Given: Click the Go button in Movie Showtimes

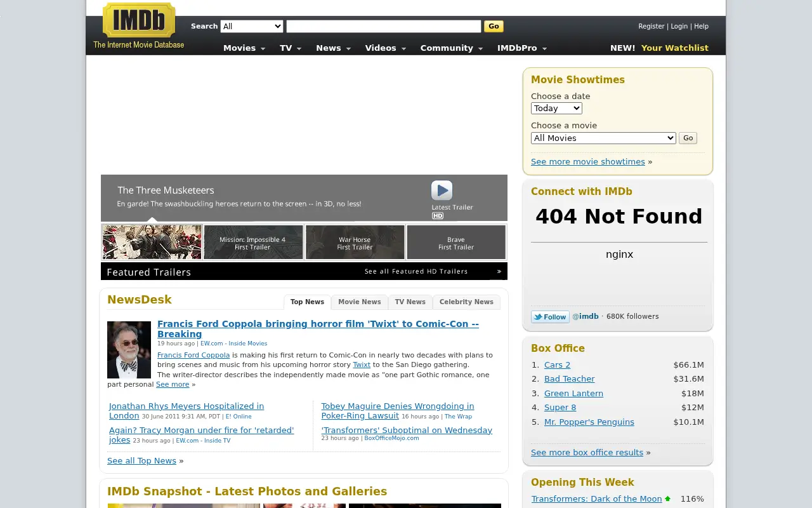Looking at the screenshot, I should point(688,138).
